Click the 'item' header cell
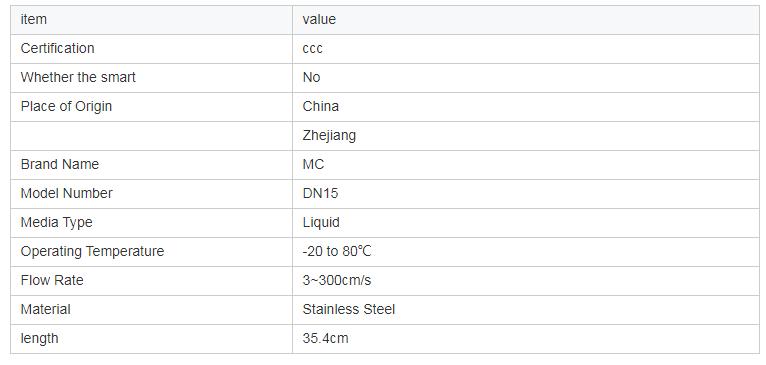The image size is (766, 365). pyautogui.click(x=151, y=20)
